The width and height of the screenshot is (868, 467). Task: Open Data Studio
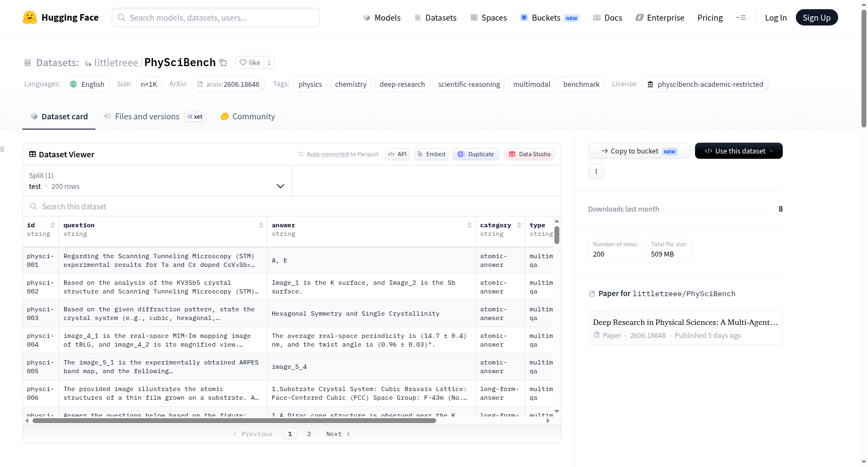click(529, 154)
